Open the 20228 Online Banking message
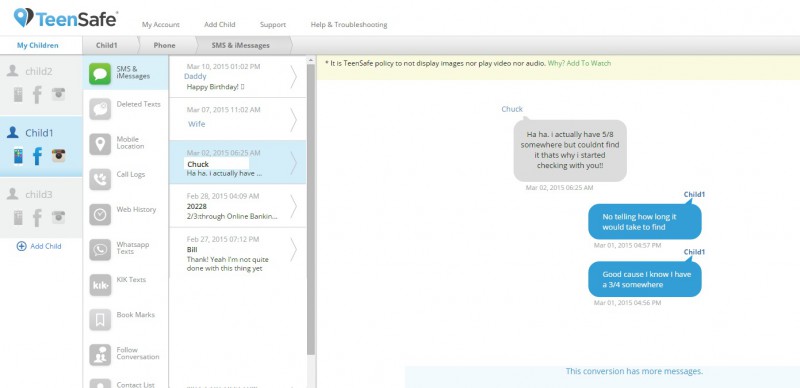This screenshot has height=388, width=800. 237,206
